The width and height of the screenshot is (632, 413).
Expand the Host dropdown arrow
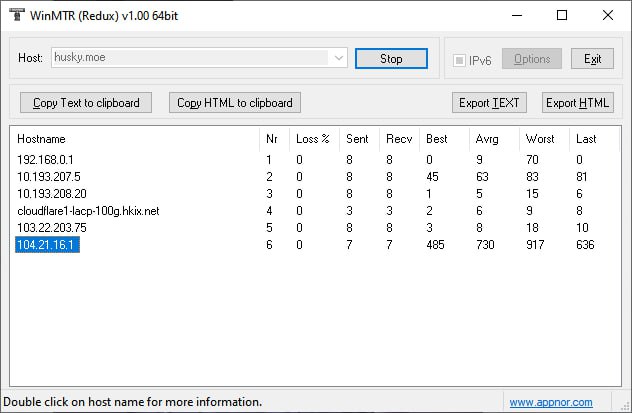[x=338, y=59]
